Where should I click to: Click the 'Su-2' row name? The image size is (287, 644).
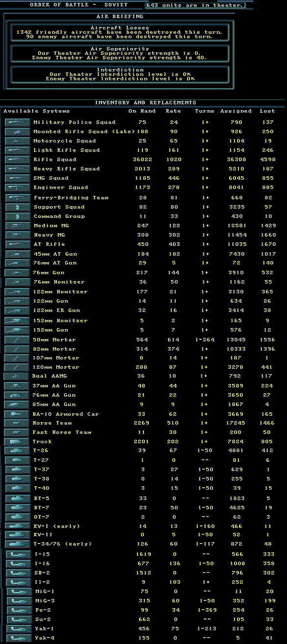pos(43,620)
